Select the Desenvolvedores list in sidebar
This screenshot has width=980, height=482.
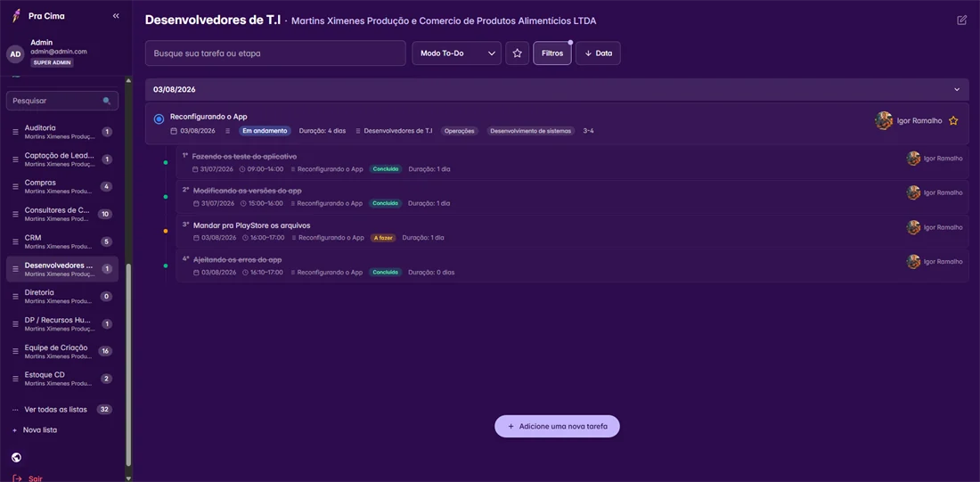pos(61,269)
